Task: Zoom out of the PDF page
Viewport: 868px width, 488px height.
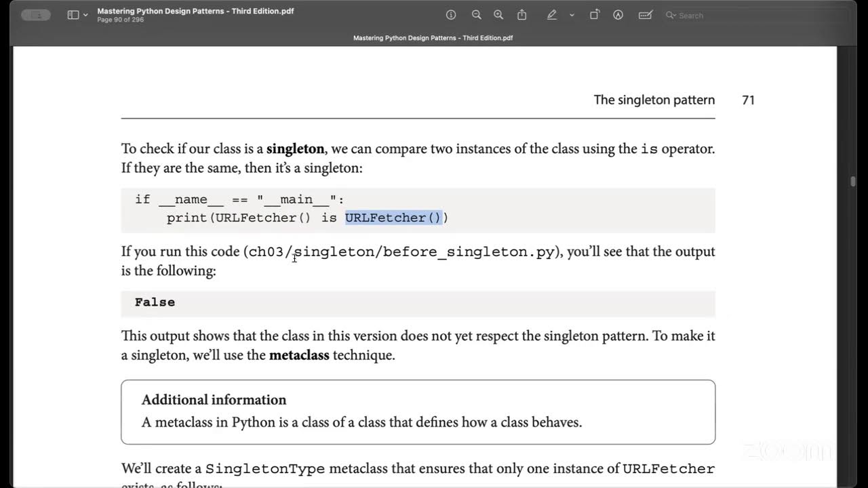Action: point(477,15)
